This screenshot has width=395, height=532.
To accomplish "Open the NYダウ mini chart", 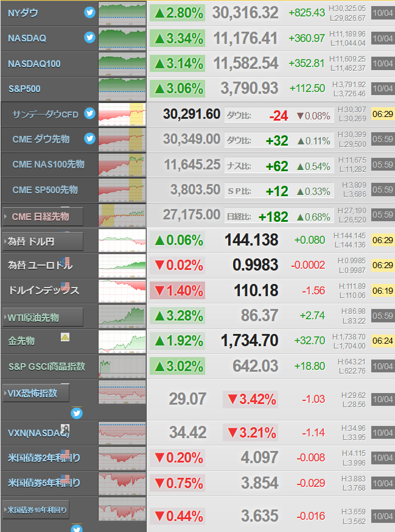I will click(122, 13).
